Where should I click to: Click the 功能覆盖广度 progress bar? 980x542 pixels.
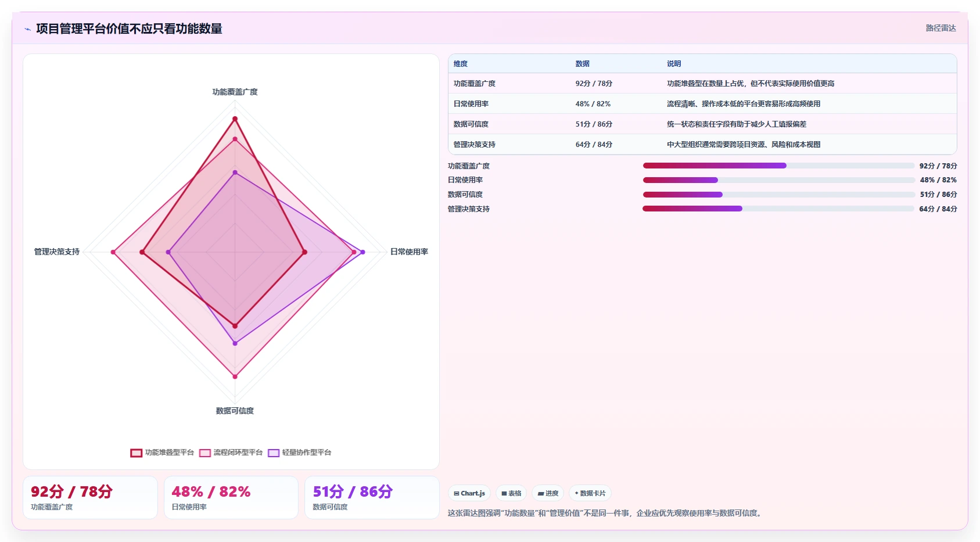(x=778, y=166)
